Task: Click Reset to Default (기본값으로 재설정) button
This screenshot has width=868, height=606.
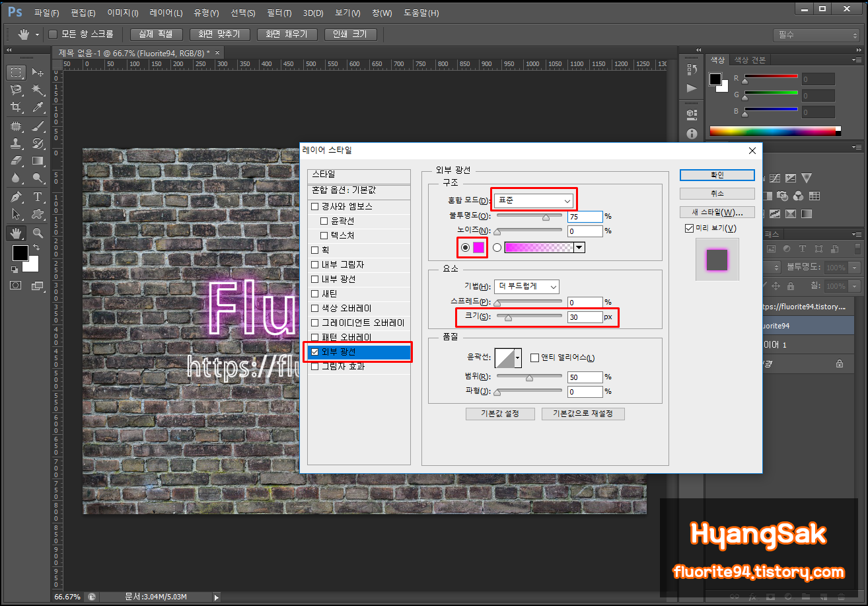Action: [x=583, y=414]
